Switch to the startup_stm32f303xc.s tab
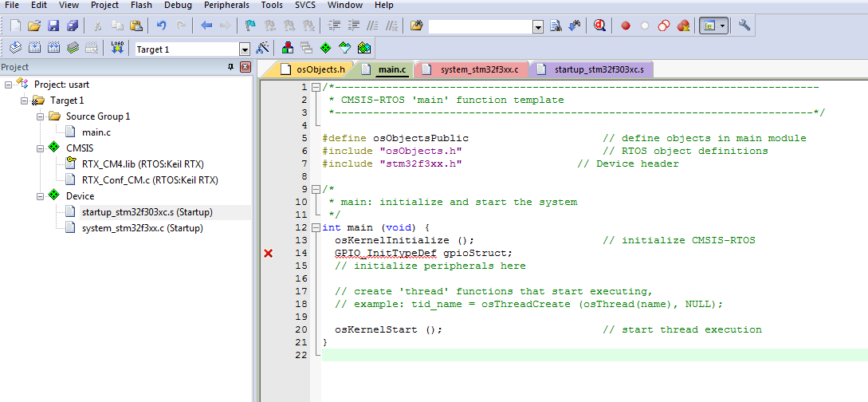The image size is (868, 402). (592, 69)
